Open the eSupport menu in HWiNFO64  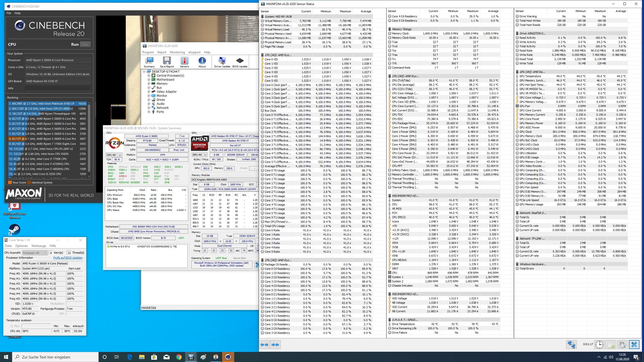pos(194,52)
